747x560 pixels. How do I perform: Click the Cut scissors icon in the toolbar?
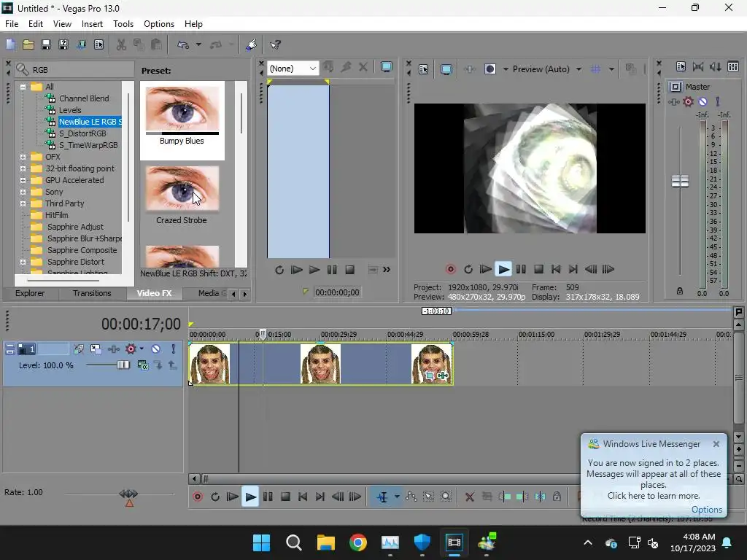point(122,44)
